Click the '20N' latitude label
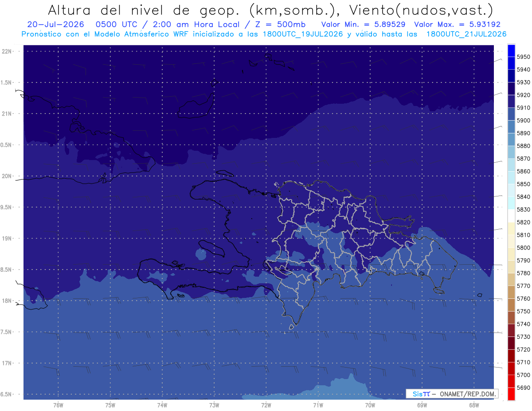The image size is (532, 411). point(7,176)
